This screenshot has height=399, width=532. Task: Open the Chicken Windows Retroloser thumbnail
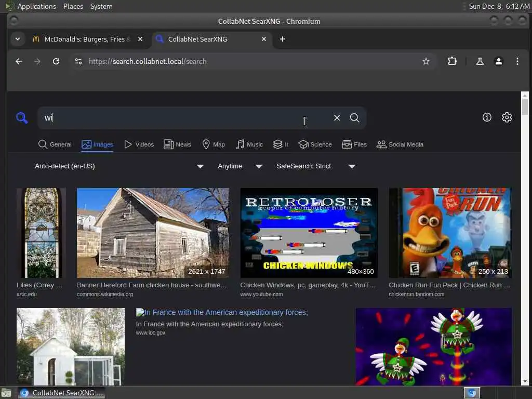pyautogui.click(x=309, y=233)
